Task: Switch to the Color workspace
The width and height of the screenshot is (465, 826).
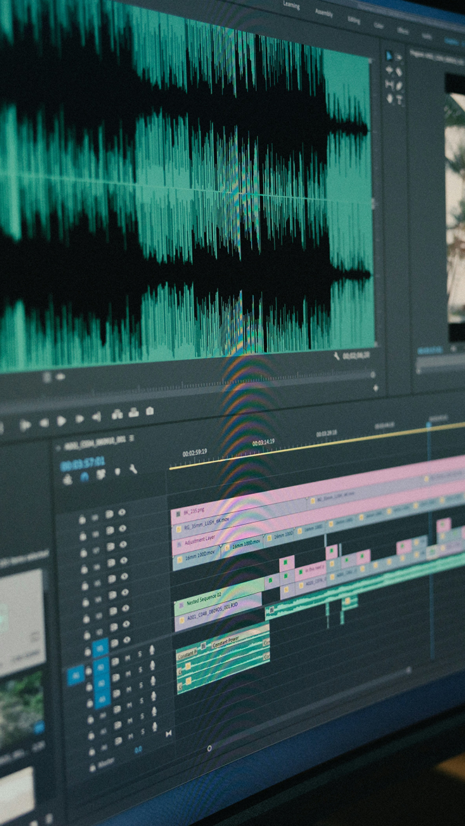Action: pyautogui.click(x=379, y=25)
